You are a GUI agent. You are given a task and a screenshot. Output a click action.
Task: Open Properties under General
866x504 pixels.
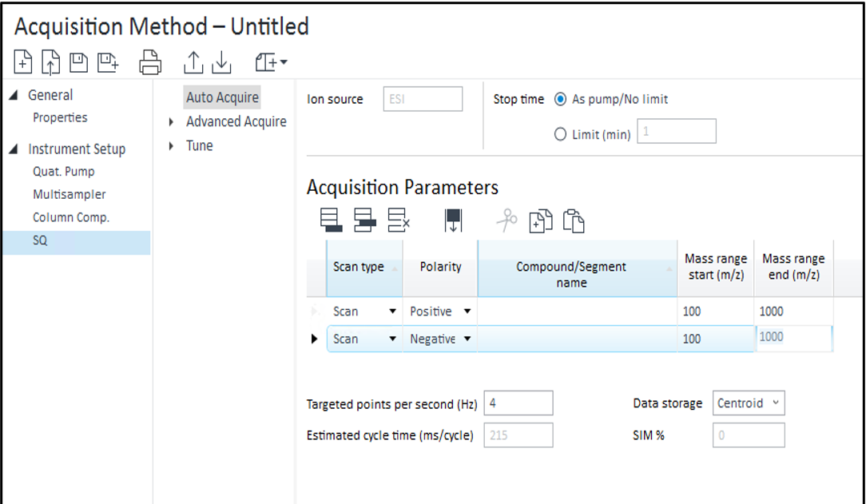(x=60, y=117)
